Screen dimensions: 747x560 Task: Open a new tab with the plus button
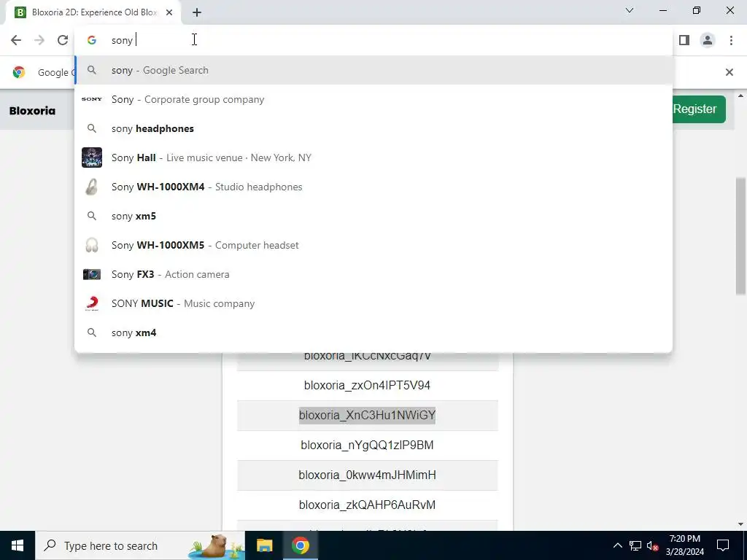coord(197,12)
